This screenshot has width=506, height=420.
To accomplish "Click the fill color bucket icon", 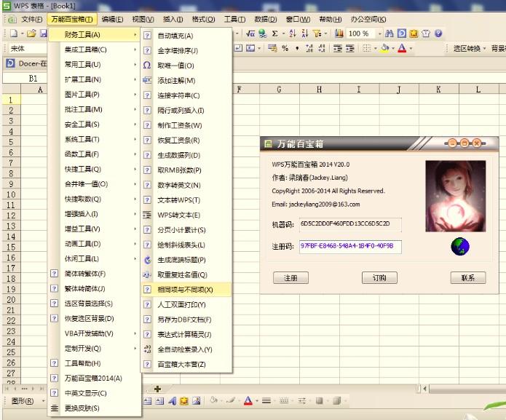I will (384, 48).
